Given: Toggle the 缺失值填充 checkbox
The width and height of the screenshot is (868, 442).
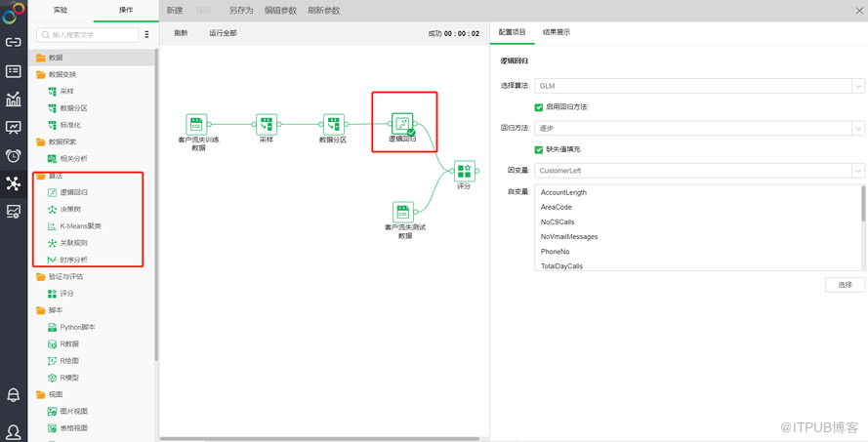Looking at the screenshot, I should click(539, 149).
